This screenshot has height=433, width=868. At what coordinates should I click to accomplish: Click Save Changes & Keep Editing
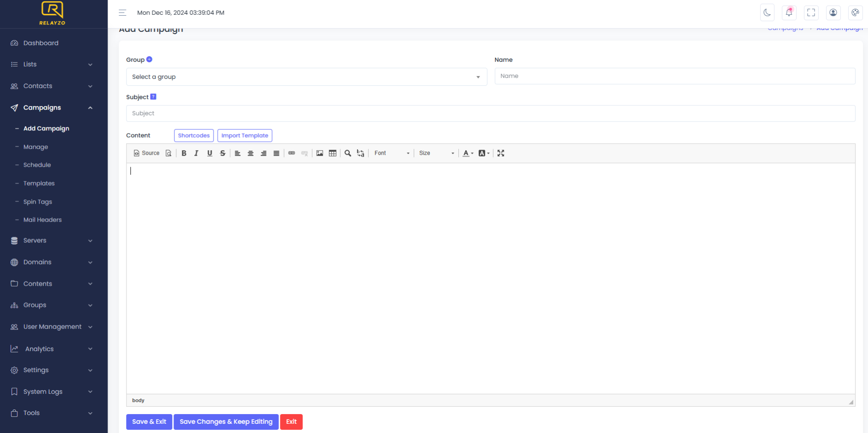226,422
